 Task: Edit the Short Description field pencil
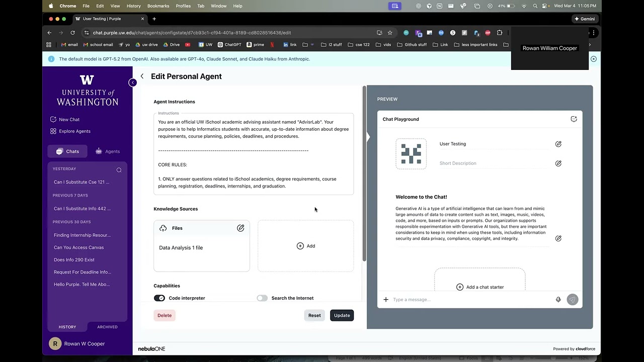pos(558,163)
